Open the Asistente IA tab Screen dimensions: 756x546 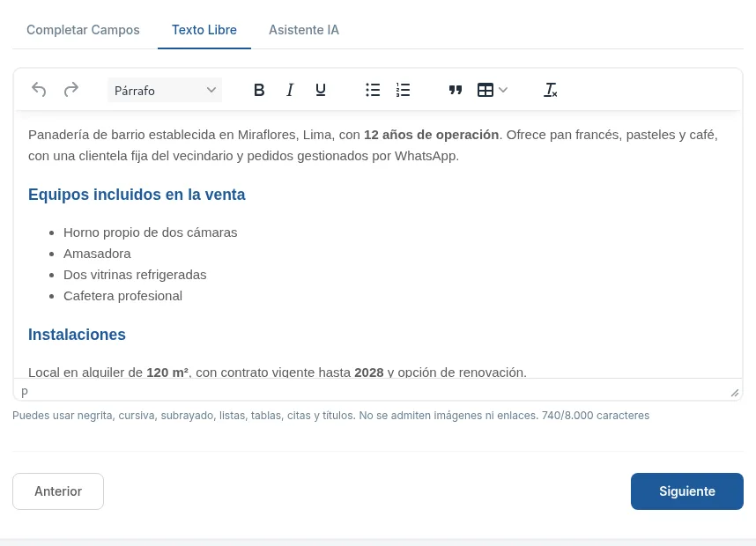coord(304,30)
